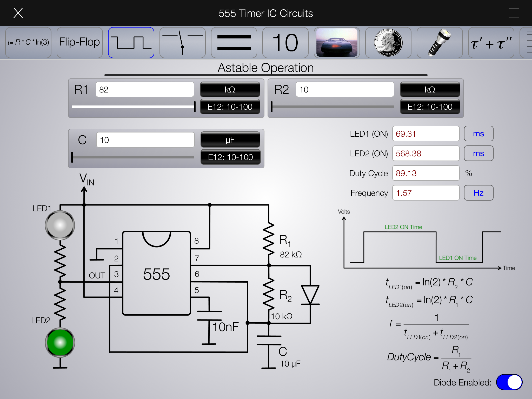Open the switch circuit icon

point(182,43)
